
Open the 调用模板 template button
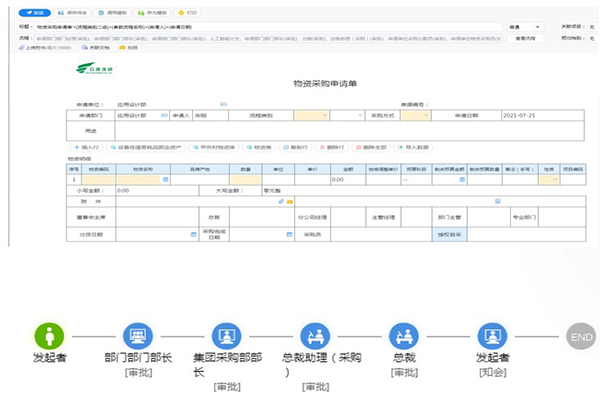click(x=112, y=13)
